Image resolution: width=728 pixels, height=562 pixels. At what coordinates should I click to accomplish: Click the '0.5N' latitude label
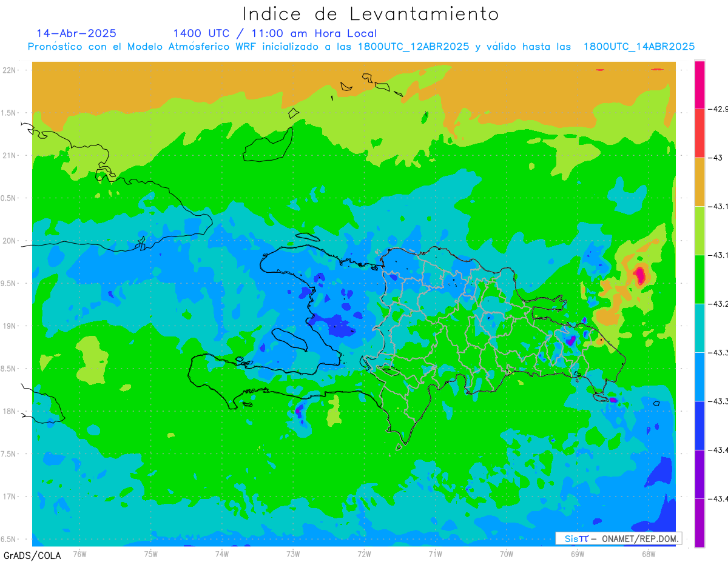(8, 198)
